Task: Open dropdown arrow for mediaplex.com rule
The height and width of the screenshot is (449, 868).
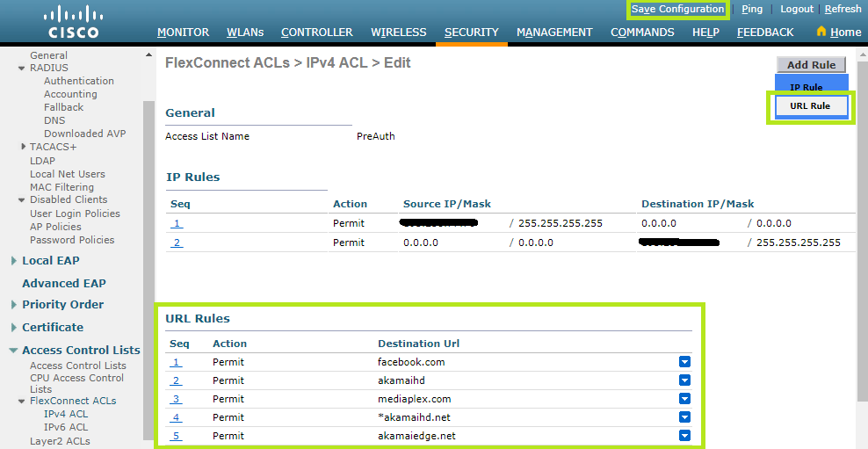Action: pos(684,399)
